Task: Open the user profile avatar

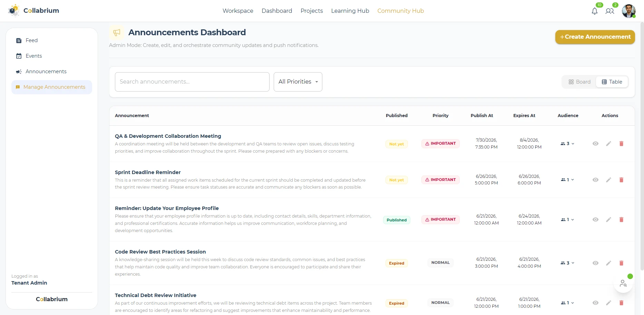Action: pyautogui.click(x=629, y=11)
